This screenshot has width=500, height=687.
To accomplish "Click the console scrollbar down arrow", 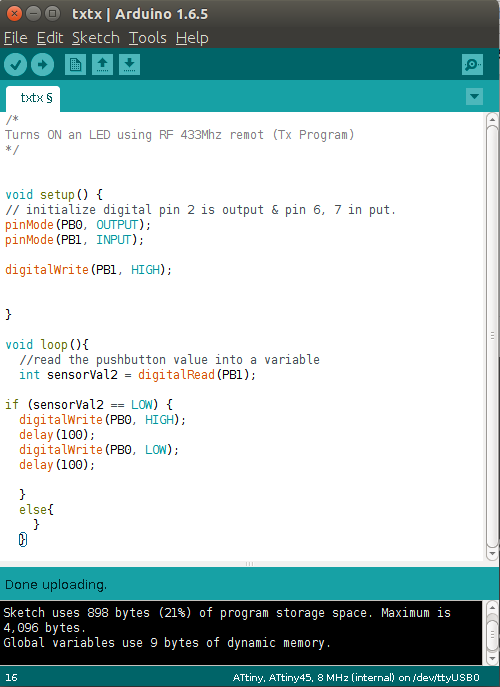I will point(492,658).
